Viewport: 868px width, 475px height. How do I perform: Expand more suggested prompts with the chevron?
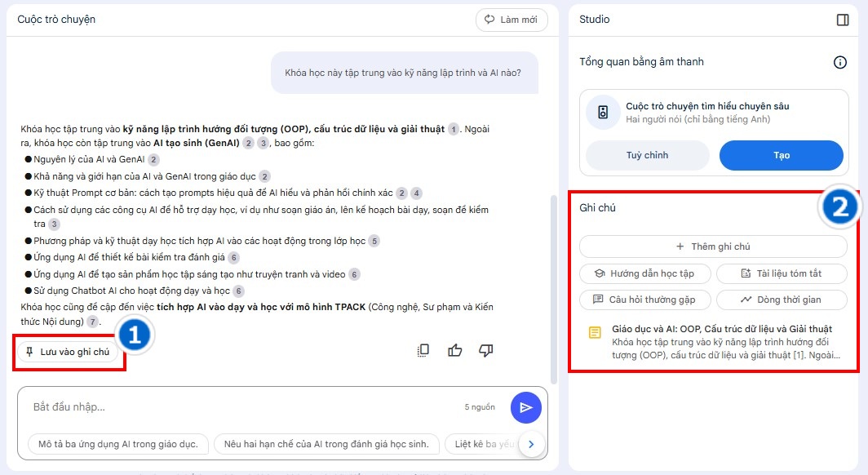click(532, 444)
